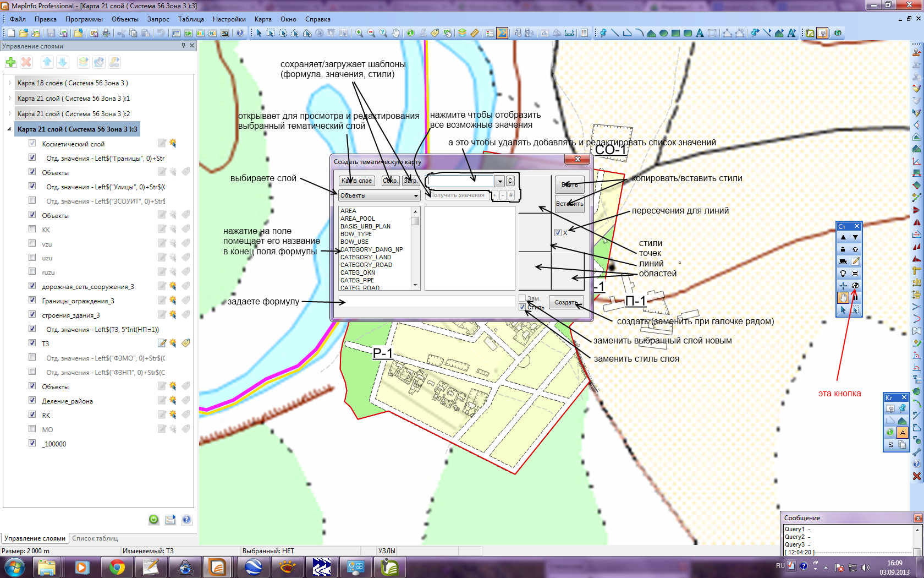Activate the Zoom-out magnifier tool
The width and height of the screenshot is (924, 578).
tap(371, 33)
